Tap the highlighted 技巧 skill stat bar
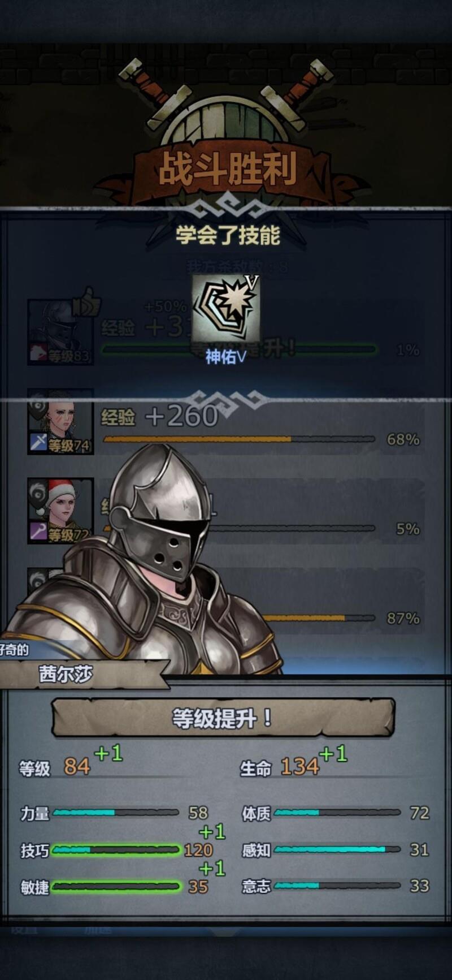 pos(116,849)
